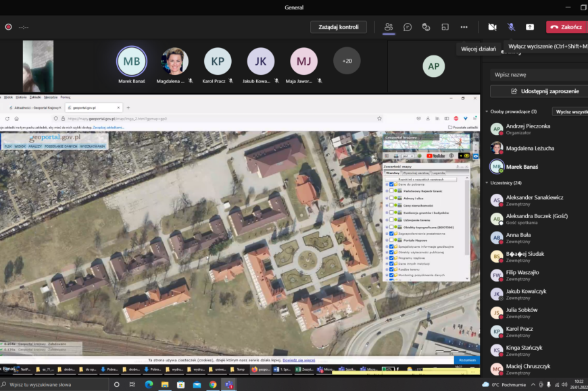Show hidden system tray icons chevron

pos(533,385)
